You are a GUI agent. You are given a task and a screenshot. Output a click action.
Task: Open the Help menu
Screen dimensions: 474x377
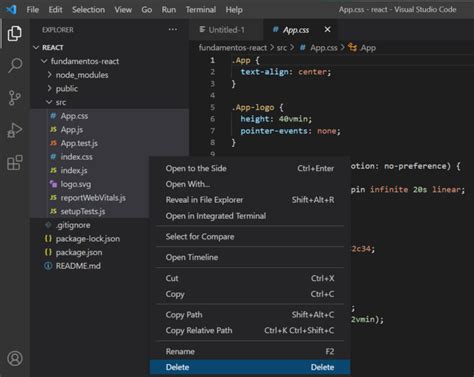coord(234,10)
